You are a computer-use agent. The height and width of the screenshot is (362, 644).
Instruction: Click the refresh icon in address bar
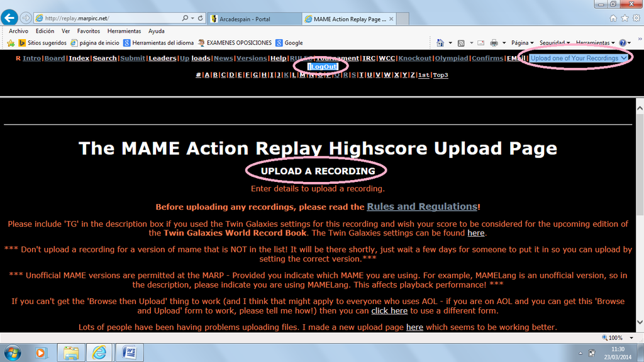coord(201,18)
